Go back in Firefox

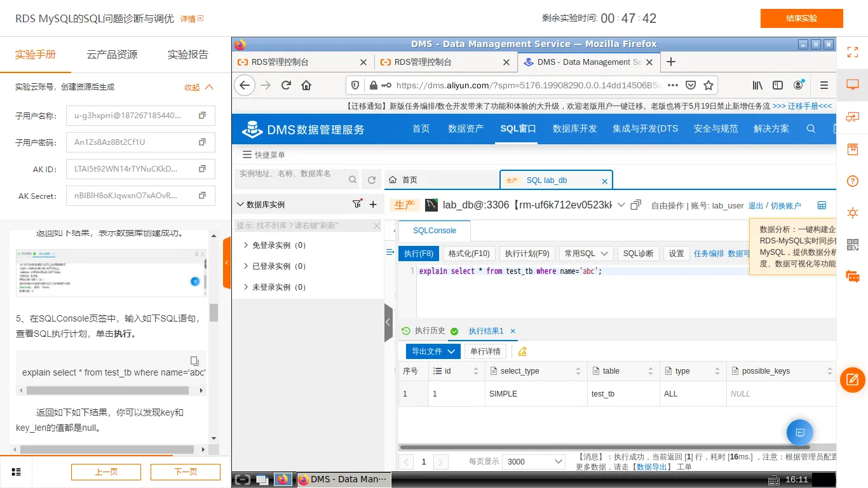point(245,85)
